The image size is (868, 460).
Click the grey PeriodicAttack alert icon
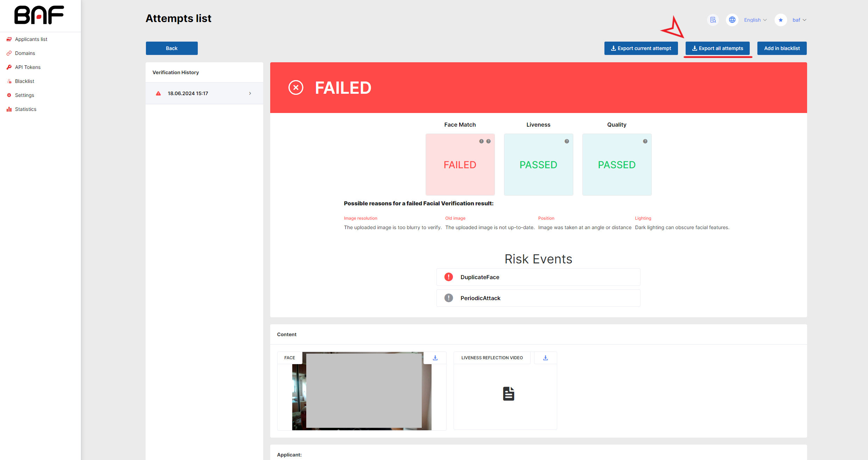pyautogui.click(x=448, y=298)
